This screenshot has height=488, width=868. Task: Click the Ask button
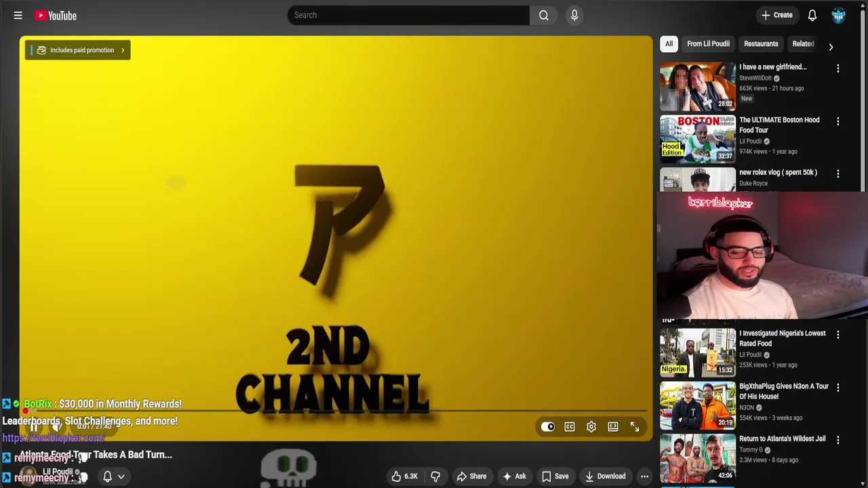pos(514,476)
